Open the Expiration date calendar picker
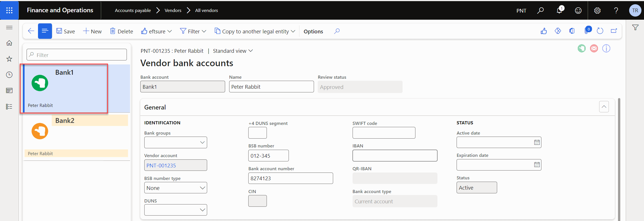The height and width of the screenshot is (221, 644). 537,165
